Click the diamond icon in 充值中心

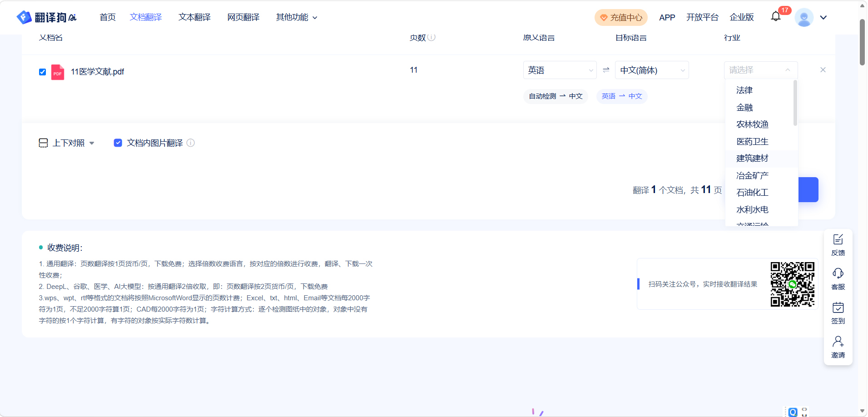(x=604, y=18)
